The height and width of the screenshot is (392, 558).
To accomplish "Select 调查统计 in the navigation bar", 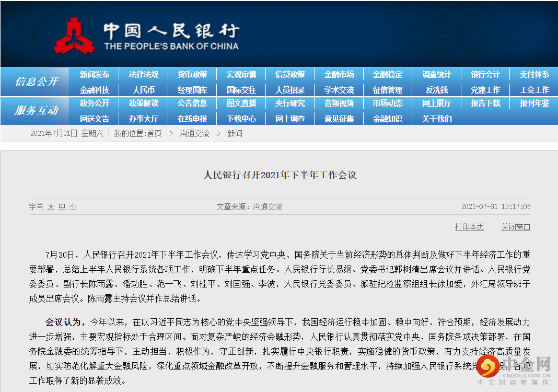I will click(437, 75).
